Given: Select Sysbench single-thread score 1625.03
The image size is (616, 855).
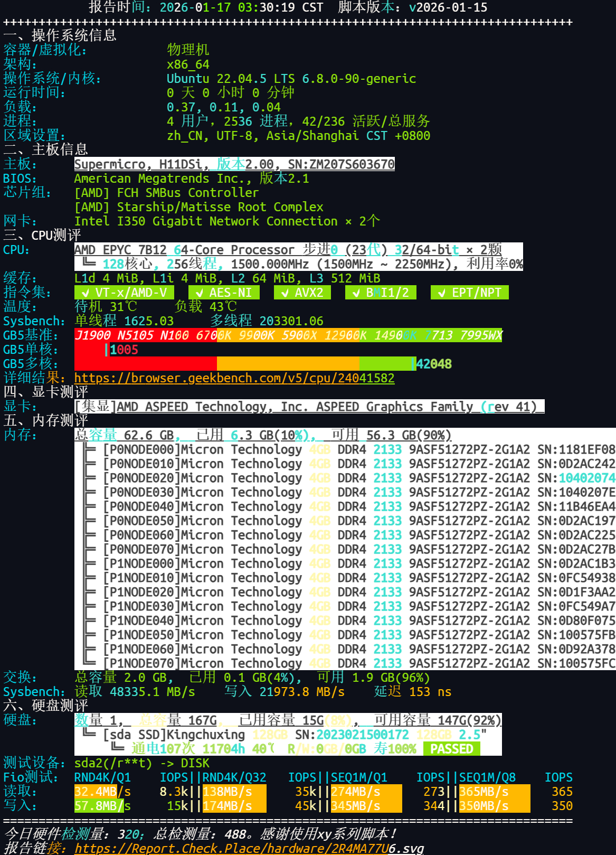Looking at the screenshot, I should [x=149, y=321].
